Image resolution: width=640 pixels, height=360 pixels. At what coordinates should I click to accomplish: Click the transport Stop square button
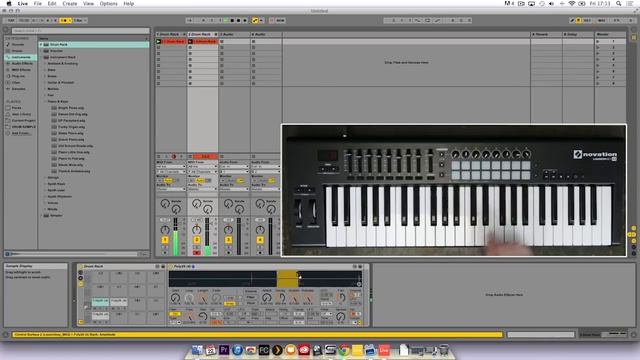tap(232, 20)
